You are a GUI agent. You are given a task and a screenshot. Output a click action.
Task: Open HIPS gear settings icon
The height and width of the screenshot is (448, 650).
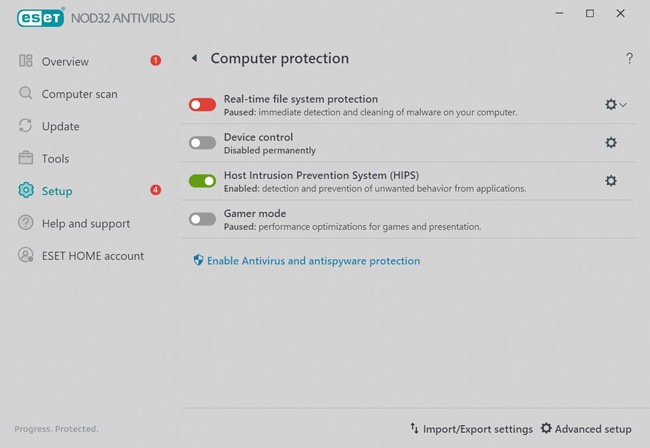pyautogui.click(x=611, y=181)
